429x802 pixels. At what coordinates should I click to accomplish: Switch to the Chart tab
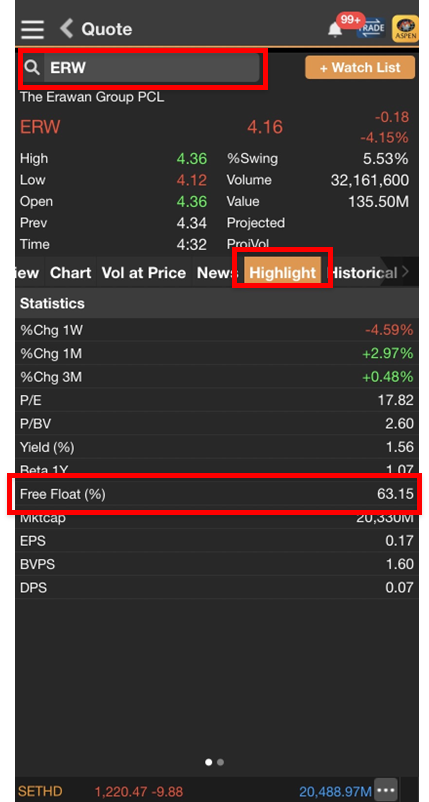tap(71, 273)
